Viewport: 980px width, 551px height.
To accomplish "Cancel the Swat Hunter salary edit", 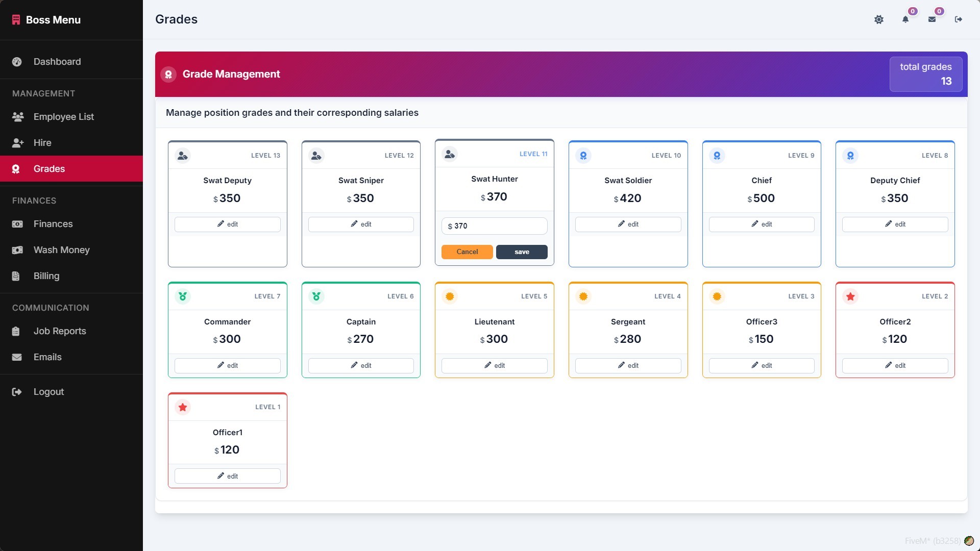I will [467, 252].
